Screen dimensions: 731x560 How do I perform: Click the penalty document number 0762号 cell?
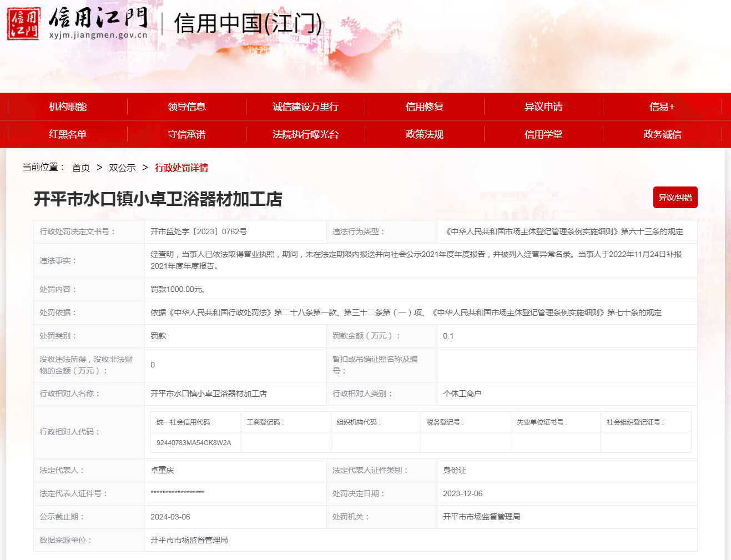coord(199,231)
